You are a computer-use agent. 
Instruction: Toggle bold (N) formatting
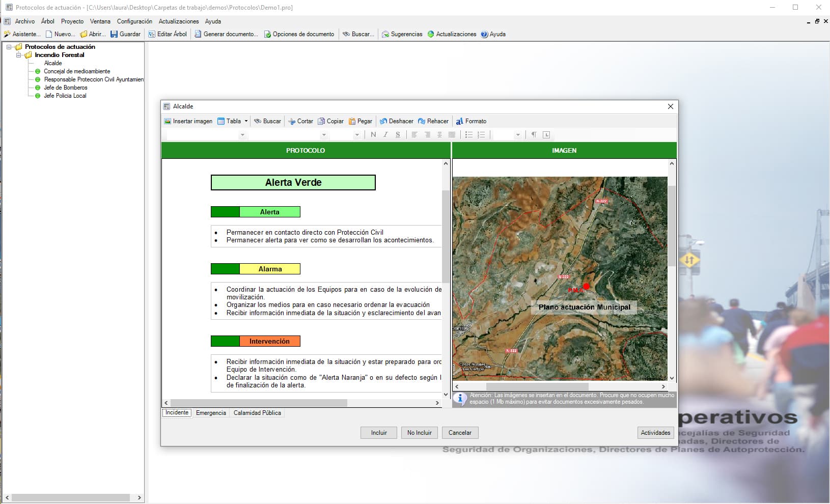pos(373,135)
